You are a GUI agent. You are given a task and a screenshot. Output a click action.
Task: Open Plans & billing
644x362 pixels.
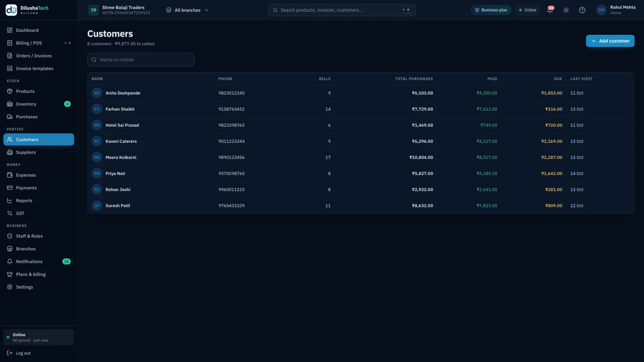39,274
